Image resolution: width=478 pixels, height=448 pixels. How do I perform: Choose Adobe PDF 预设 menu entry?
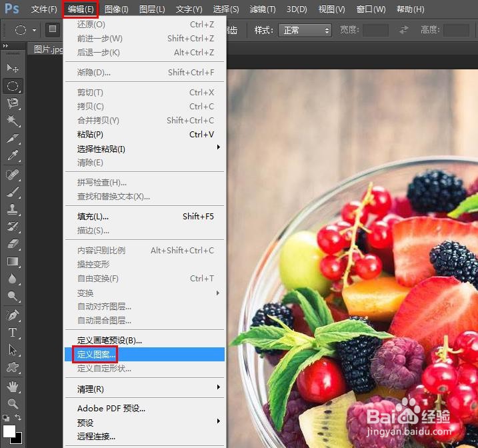pos(145,409)
